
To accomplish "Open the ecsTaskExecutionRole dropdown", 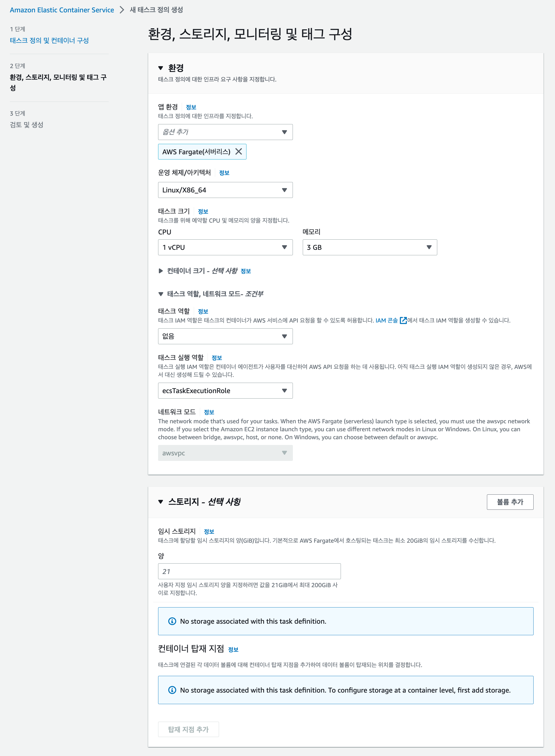I will 225,391.
